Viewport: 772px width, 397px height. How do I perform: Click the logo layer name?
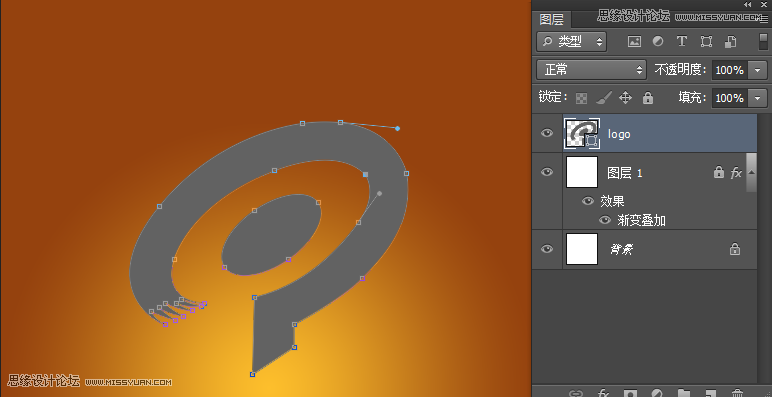coord(619,134)
